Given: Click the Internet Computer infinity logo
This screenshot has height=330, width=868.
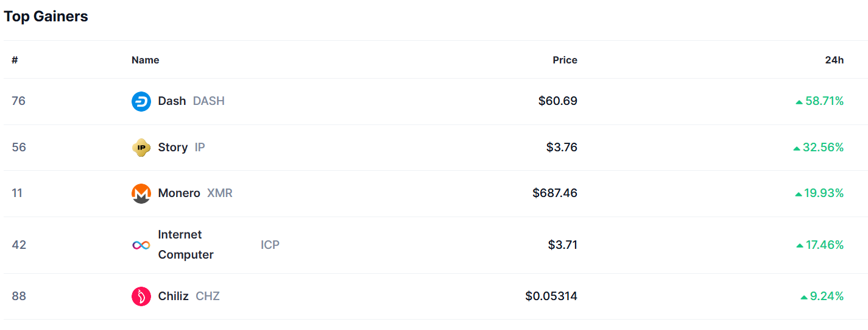Looking at the screenshot, I should pos(141,245).
